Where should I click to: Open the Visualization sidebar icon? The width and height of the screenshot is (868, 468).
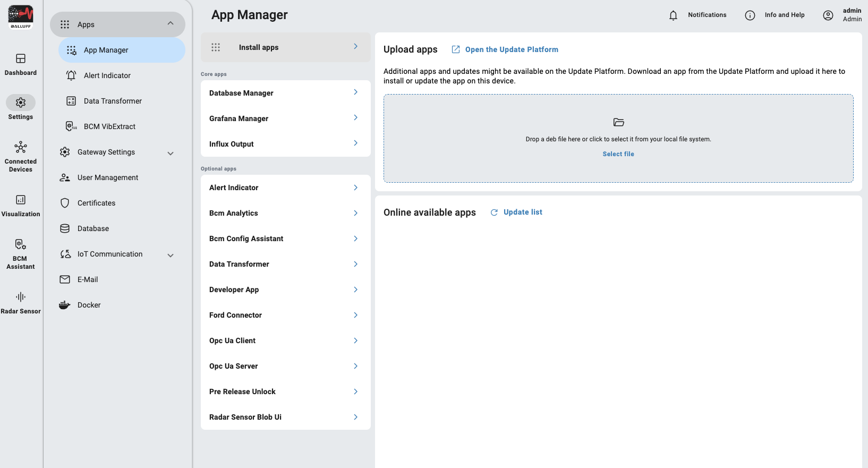click(21, 200)
